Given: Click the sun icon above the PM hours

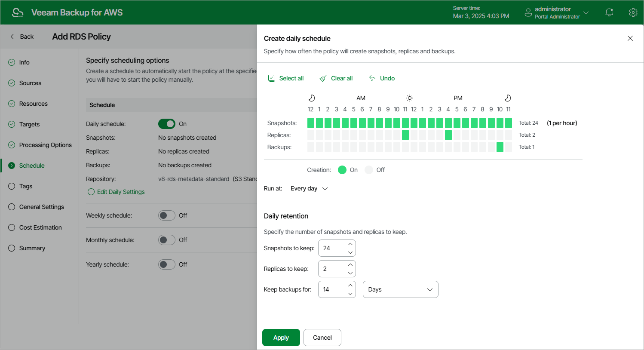Looking at the screenshot, I should tap(410, 98).
